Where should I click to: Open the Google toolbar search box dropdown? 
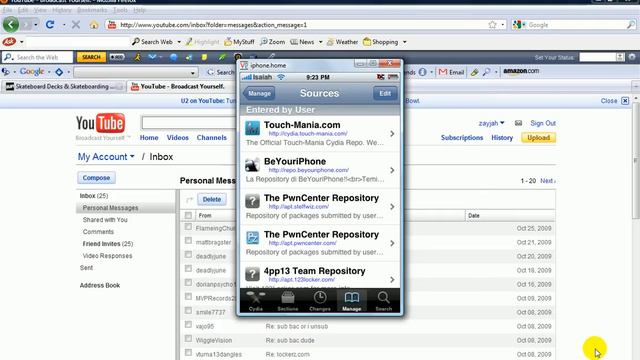[193, 73]
